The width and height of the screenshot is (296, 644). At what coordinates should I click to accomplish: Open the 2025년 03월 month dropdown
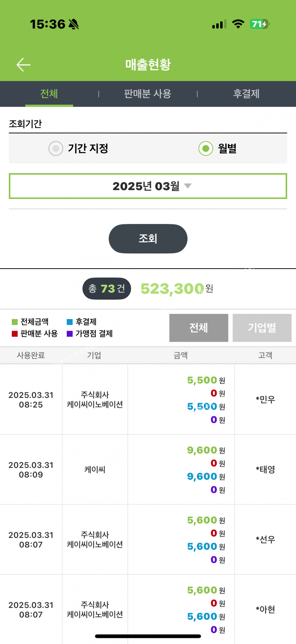pyautogui.click(x=148, y=186)
